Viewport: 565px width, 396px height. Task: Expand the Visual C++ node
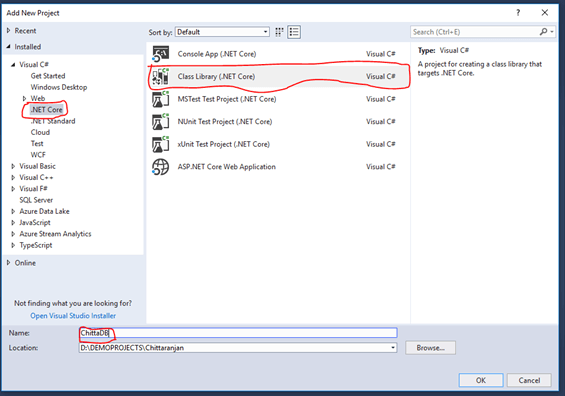(x=13, y=177)
